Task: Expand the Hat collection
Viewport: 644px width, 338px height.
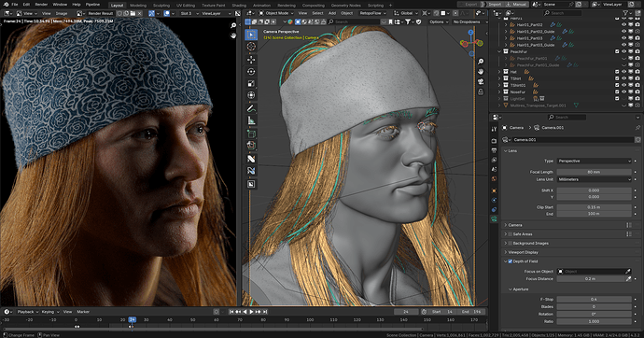Action: (499, 72)
